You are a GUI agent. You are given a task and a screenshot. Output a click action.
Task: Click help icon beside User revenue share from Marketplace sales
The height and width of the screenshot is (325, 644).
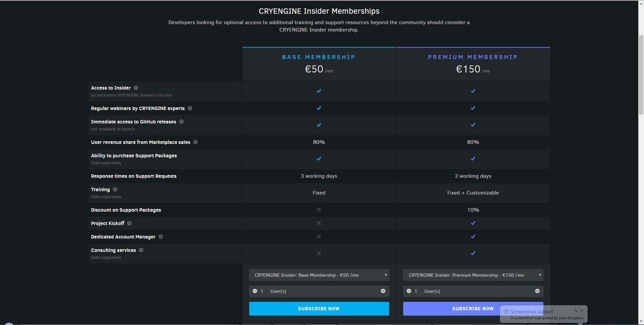pos(195,142)
